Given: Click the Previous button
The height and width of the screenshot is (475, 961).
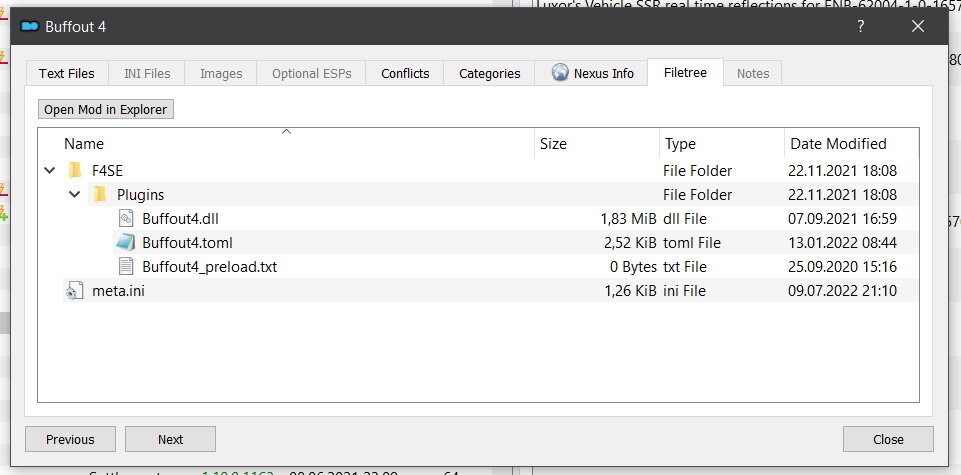Looking at the screenshot, I should [x=70, y=439].
